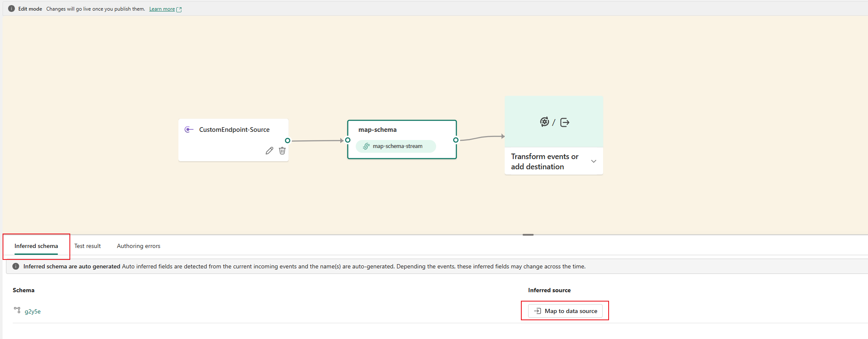Click the add destination exit-arrow icon
This screenshot has width=868, height=339.
(565, 122)
